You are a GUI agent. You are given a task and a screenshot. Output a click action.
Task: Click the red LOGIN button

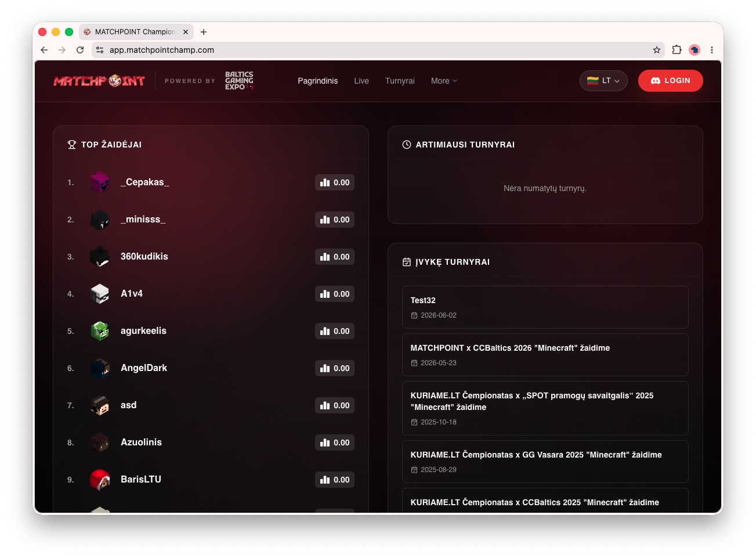point(670,81)
